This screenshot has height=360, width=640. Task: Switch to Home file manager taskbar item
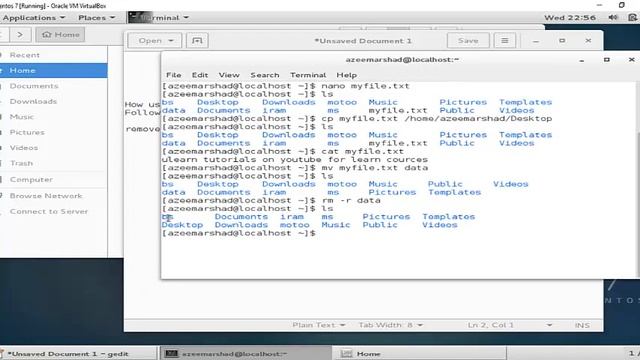(420, 353)
